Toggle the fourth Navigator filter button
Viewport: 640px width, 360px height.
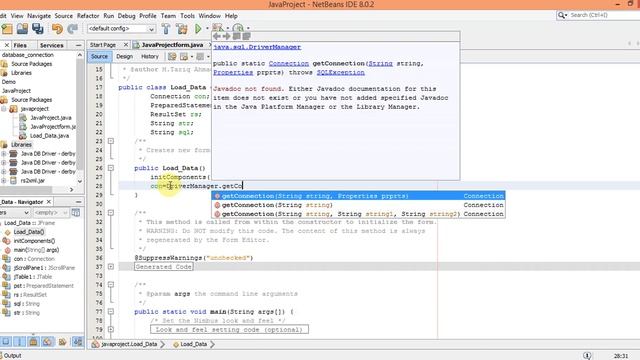click(x=48, y=342)
